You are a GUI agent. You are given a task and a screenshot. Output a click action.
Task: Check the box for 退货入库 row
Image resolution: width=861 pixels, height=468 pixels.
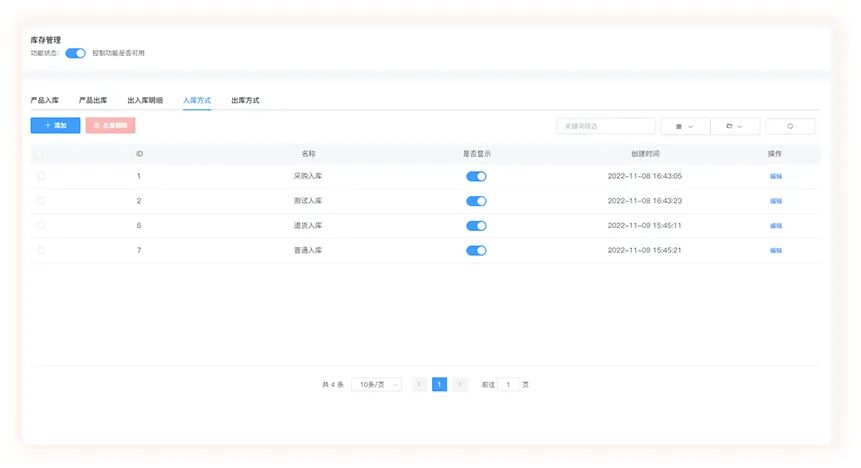click(41, 225)
